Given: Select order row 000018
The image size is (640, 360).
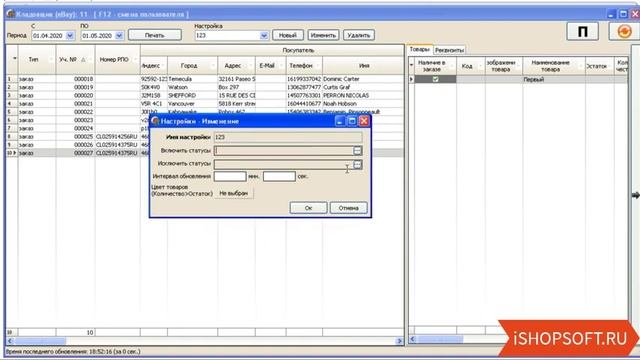Looking at the screenshot, I should 204,79.
